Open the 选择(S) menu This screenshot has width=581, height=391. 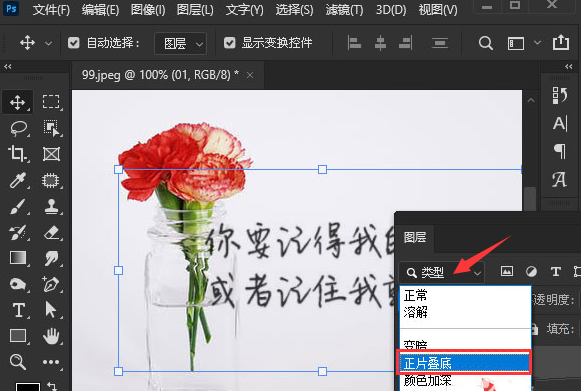[x=294, y=10]
